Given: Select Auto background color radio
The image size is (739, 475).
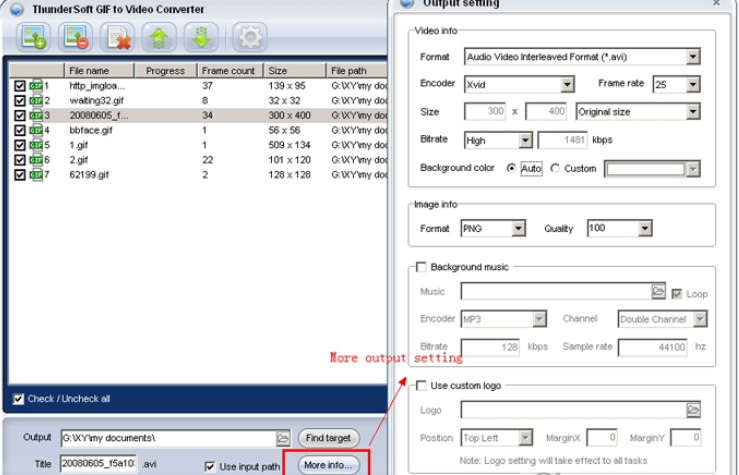Looking at the screenshot, I should point(511,168).
